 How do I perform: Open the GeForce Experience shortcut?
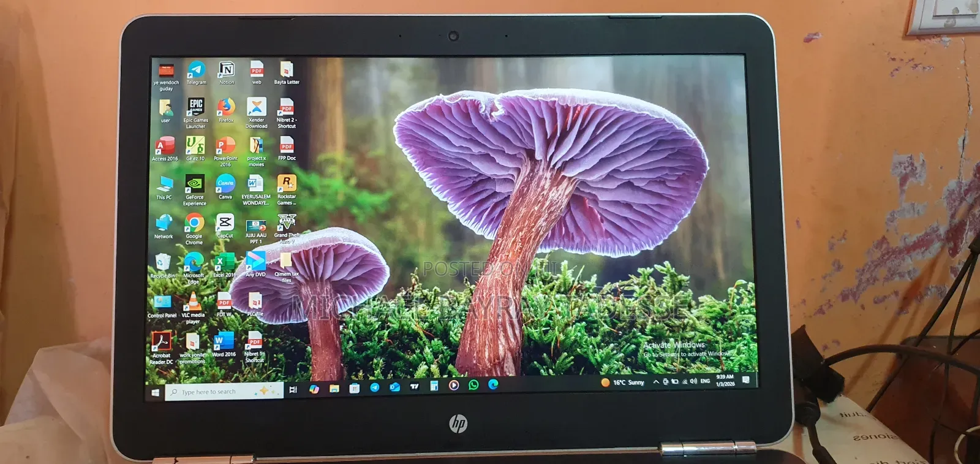point(195,190)
